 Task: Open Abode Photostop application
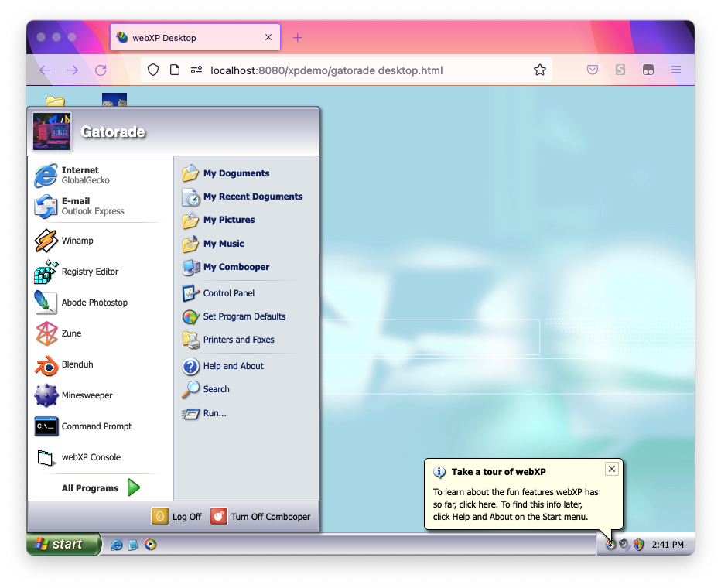pyautogui.click(x=94, y=303)
